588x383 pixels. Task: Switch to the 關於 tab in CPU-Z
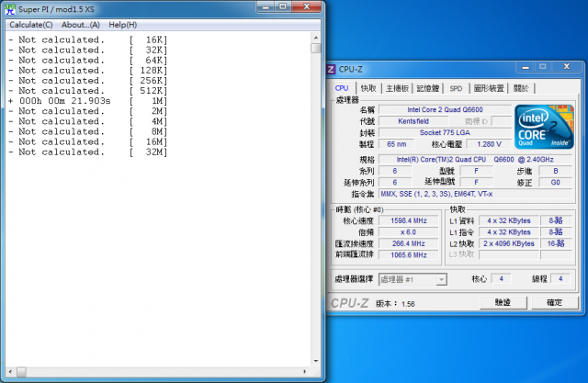pos(521,88)
